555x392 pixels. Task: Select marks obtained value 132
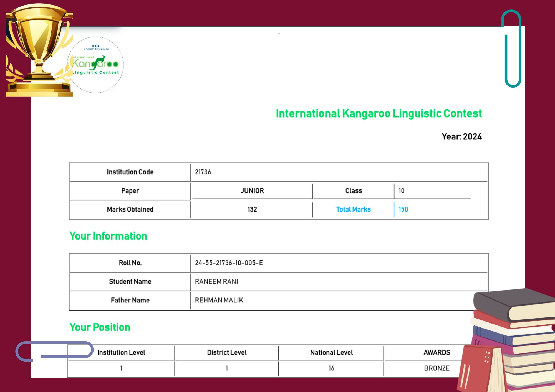252,209
